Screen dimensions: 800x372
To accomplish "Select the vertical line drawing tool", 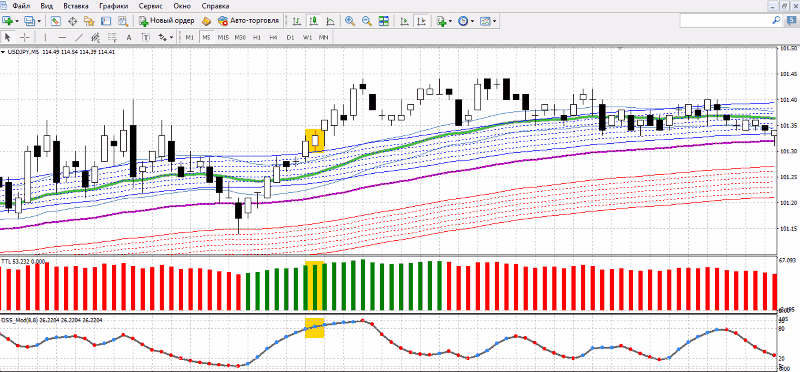I will [x=45, y=37].
